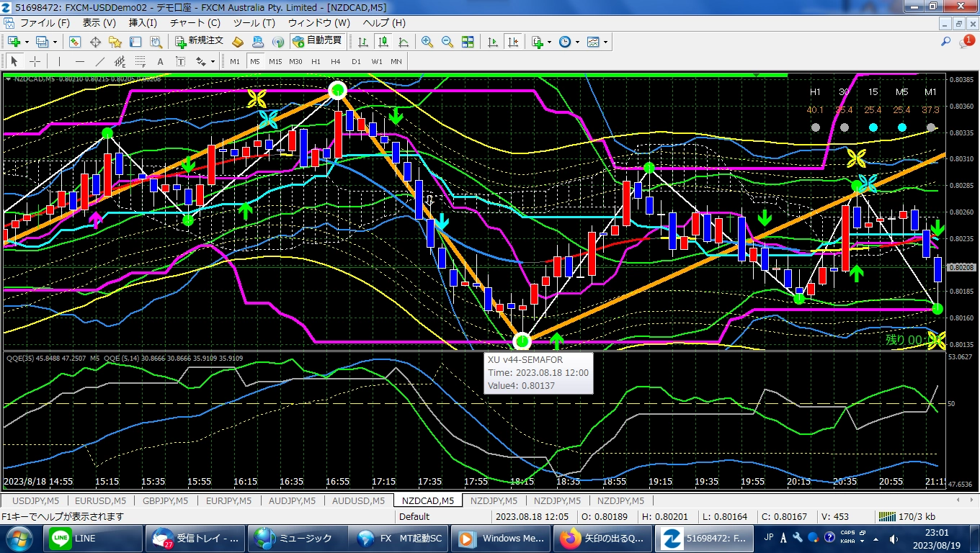Tile chart windows with grid icon
Viewport: 980px width, 553px height.
(468, 42)
